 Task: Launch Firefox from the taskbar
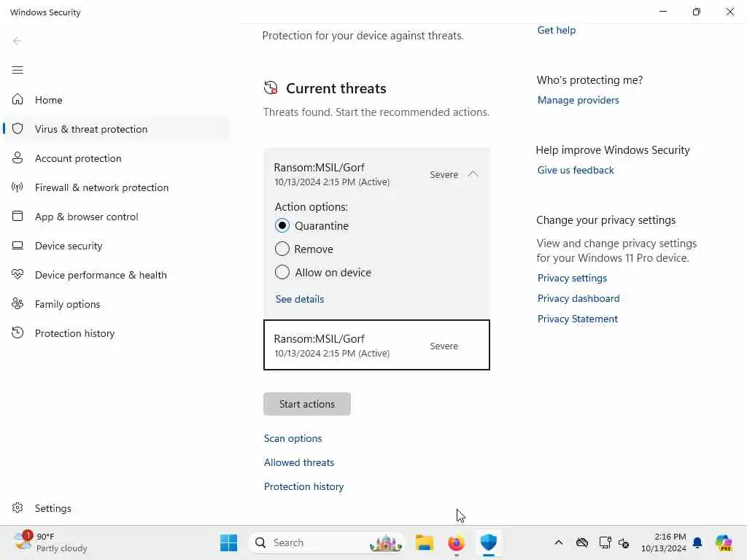click(x=457, y=542)
